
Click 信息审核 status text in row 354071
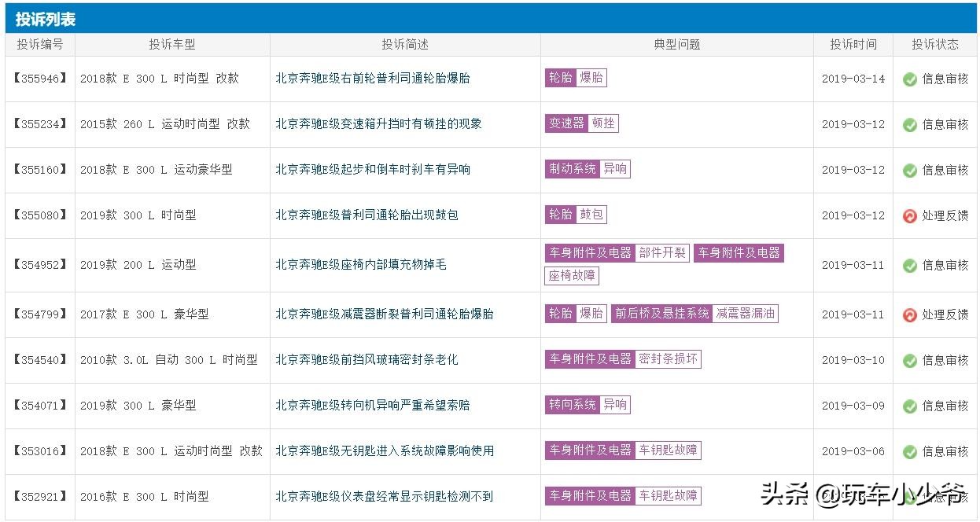(945, 406)
